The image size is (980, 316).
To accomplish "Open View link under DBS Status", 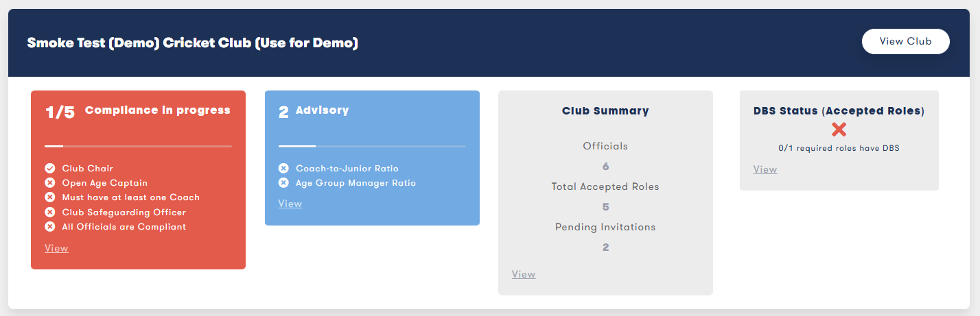I will 765,169.
